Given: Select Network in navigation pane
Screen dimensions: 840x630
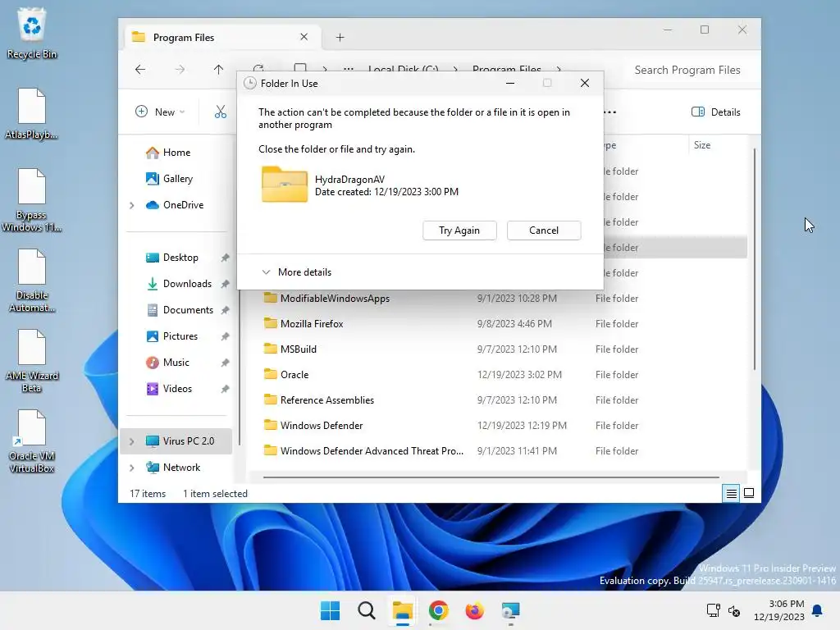Looking at the screenshot, I should pyautogui.click(x=173, y=468).
